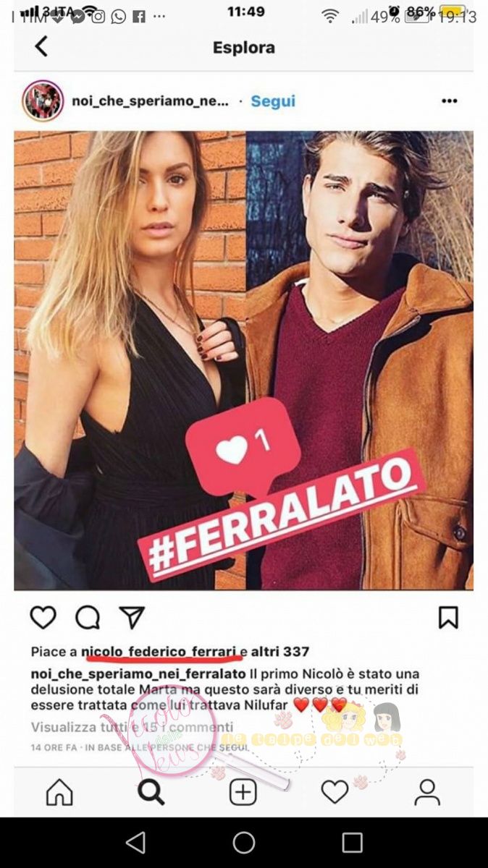The image size is (488, 868).
Task: Open your profile tab
Action: (427, 792)
